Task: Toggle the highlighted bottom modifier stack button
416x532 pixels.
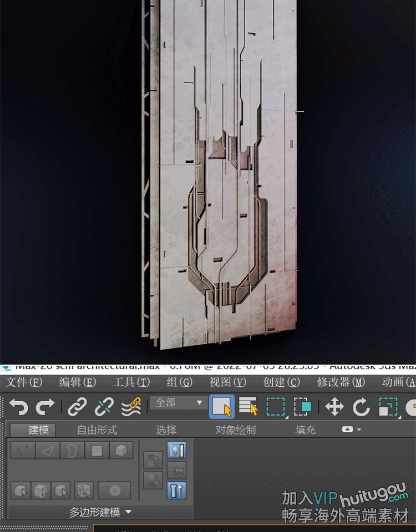Action: point(176,490)
